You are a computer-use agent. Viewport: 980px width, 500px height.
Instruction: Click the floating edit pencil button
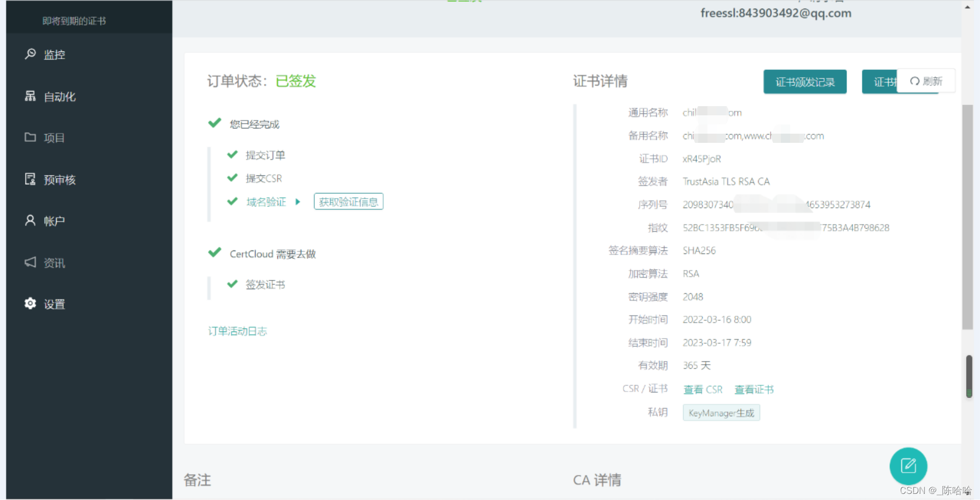[908, 466]
